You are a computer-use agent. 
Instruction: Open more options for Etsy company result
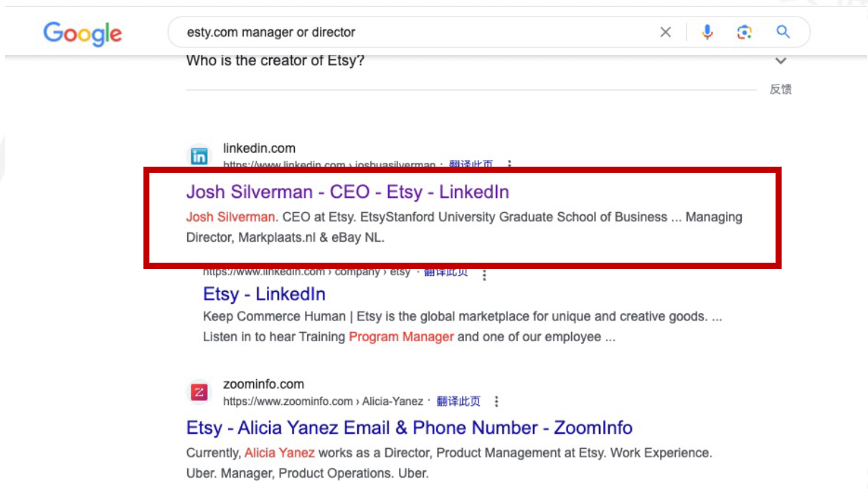coord(484,274)
